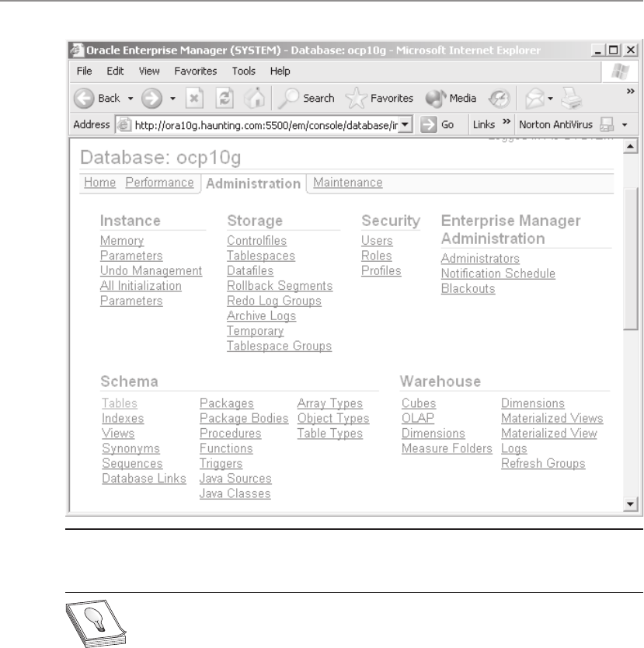Open the Edit menu
The height and width of the screenshot is (648, 644).
pos(115,71)
